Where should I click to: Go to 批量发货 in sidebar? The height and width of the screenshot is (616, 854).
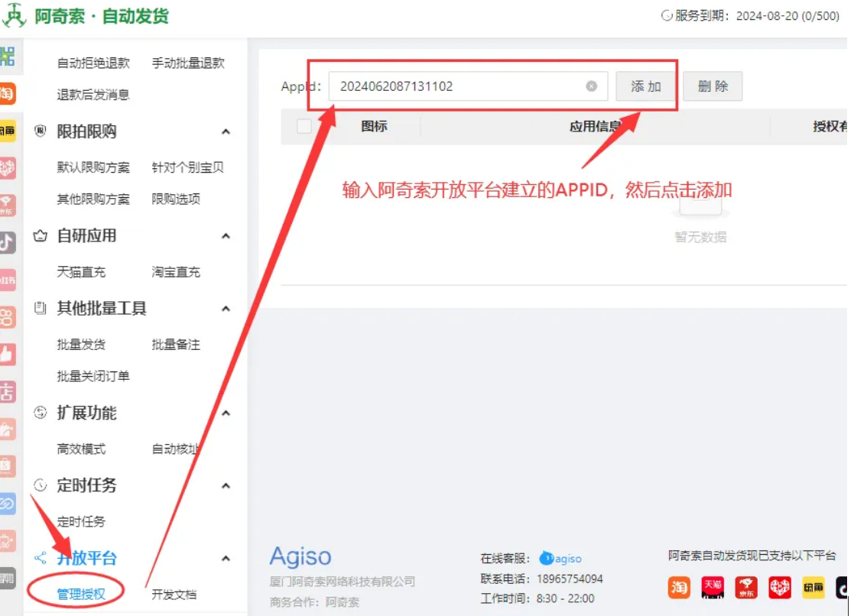81,345
